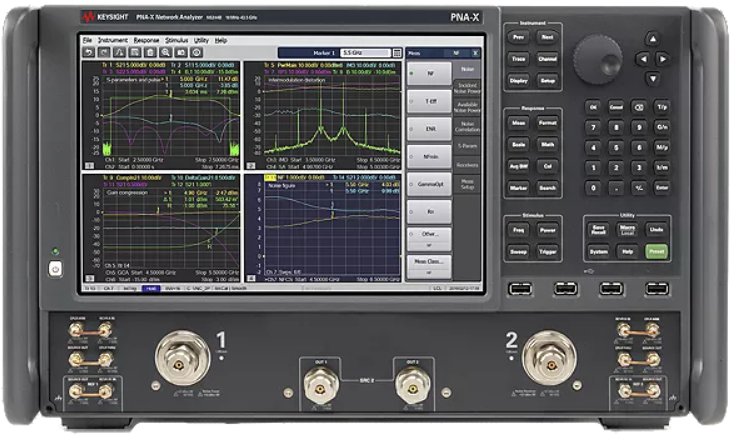
Task: Switch to the S-Param softkey tab
Action: [x=467, y=146]
